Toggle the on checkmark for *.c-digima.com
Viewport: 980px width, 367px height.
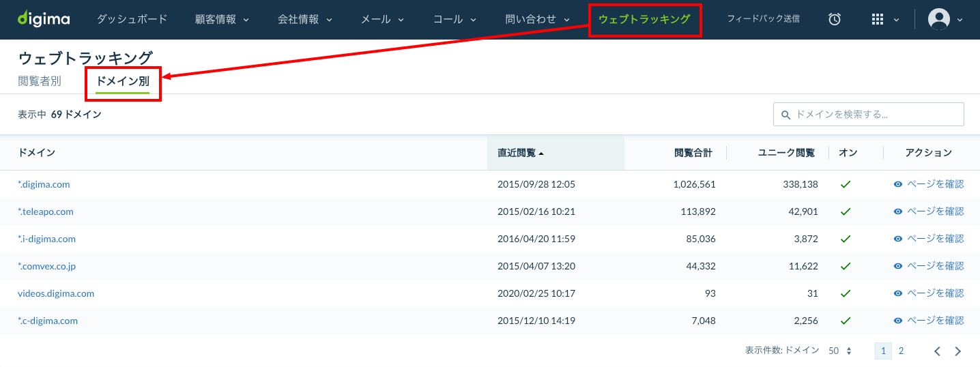pyautogui.click(x=846, y=321)
